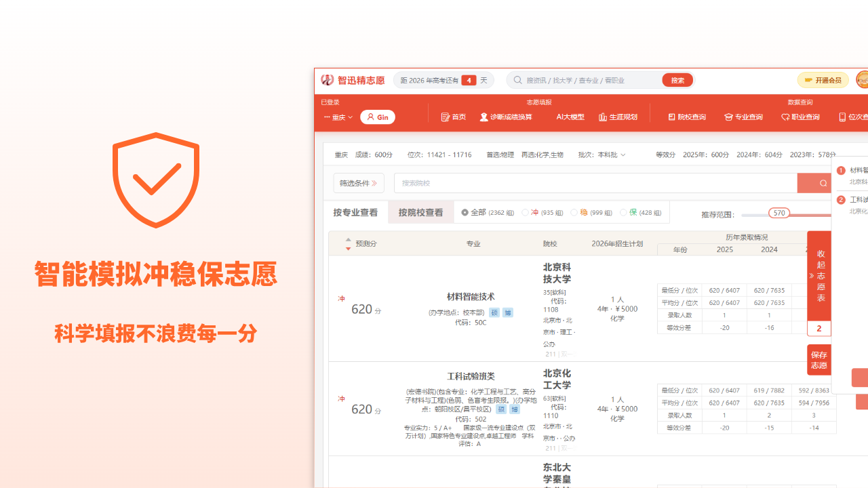Open the 北京科技大学 school link
This screenshot has width=868, height=488.
pyautogui.click(x=557, y=273)
